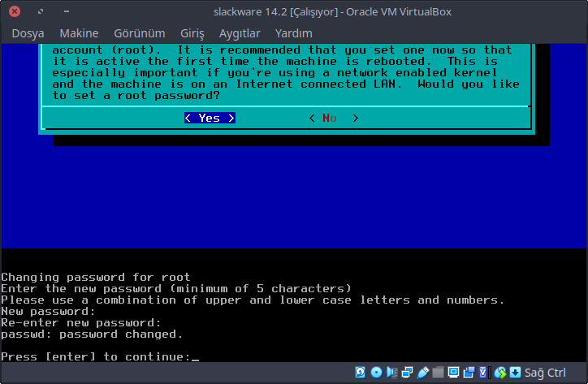Click the mouse integration status icon

[x=500, y=373]
